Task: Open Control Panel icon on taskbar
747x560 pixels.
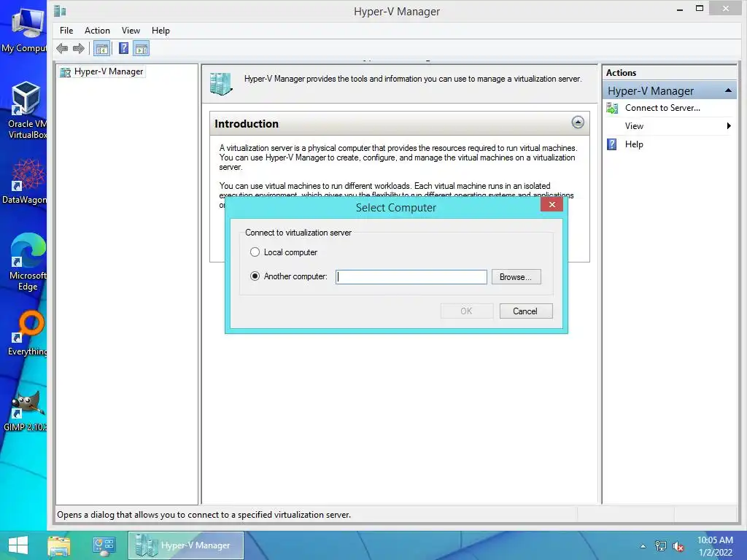Action: coord(104,545)
